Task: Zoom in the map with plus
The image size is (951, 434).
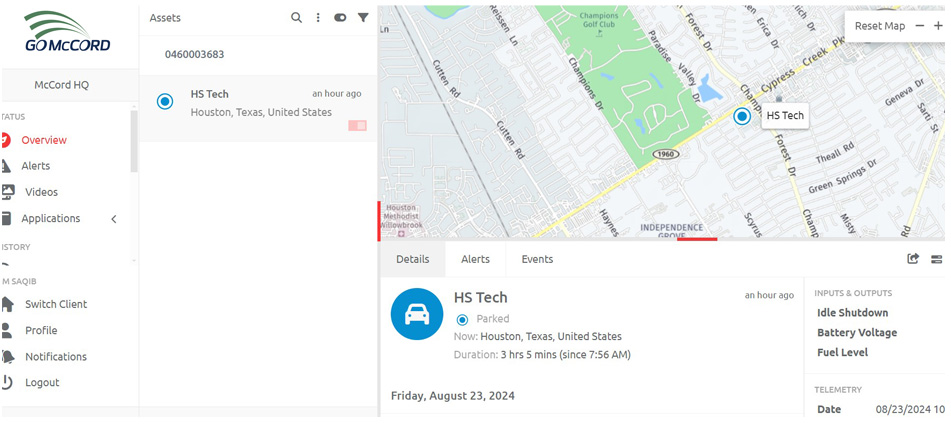Action: (x=938, y=26)
